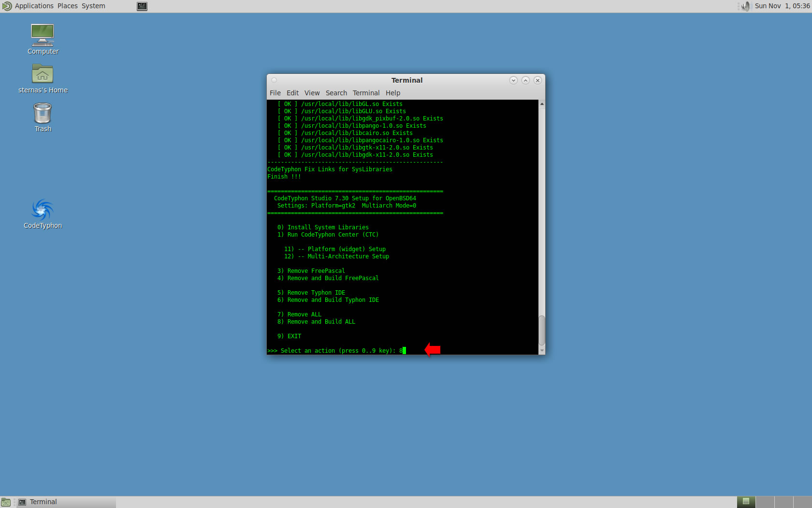The height and width of the screenshot is (508, 812).
Task: Click '12) -- Multi-Architecture Setup' line
Action: (336, 256)
